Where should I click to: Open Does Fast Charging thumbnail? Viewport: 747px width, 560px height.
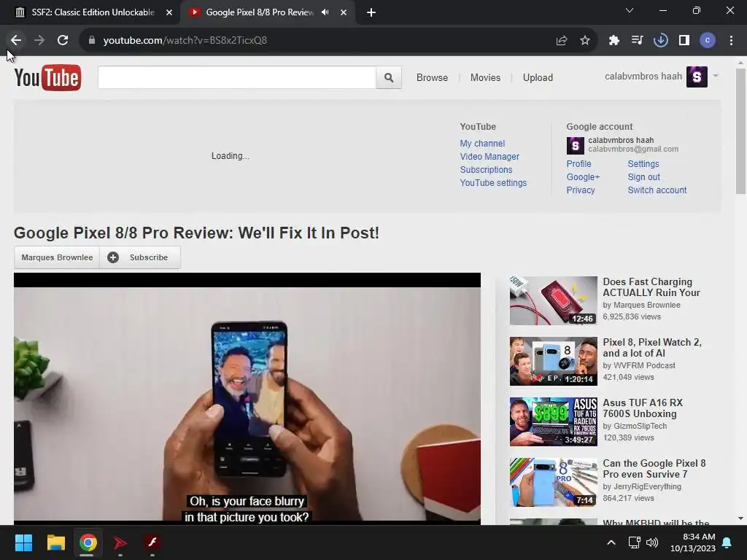point(553,301)
